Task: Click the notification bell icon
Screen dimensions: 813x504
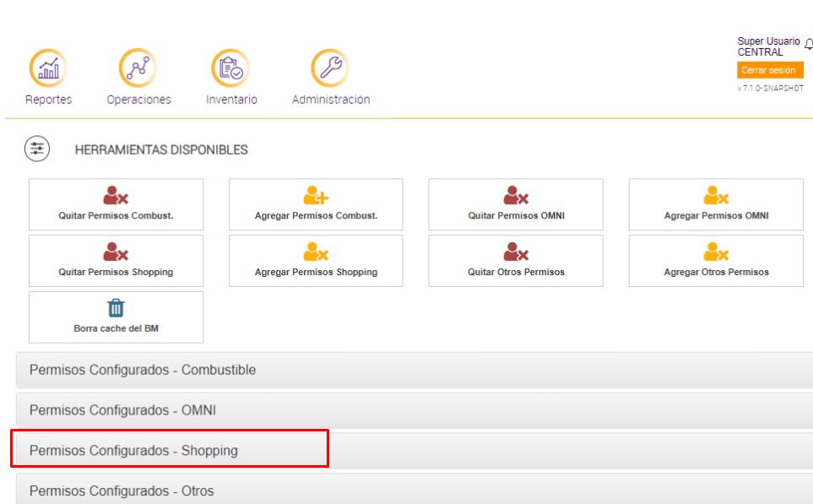Action: [808, 45]
